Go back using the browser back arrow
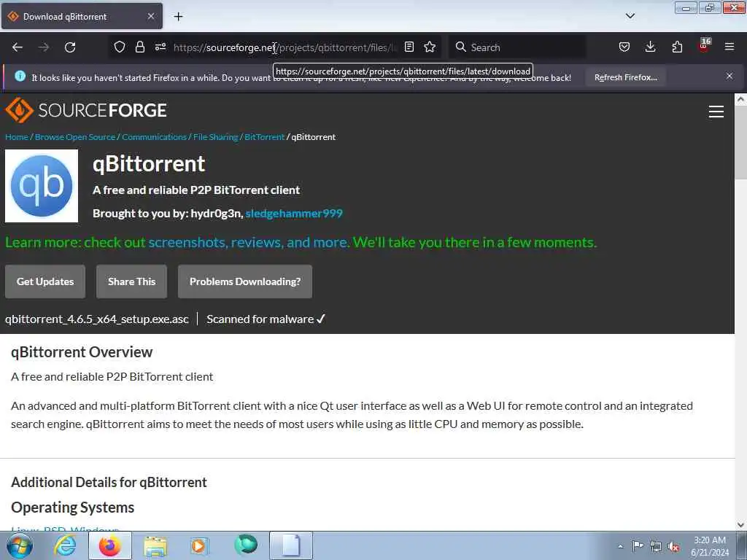747x560 pixels. [18, 47]
